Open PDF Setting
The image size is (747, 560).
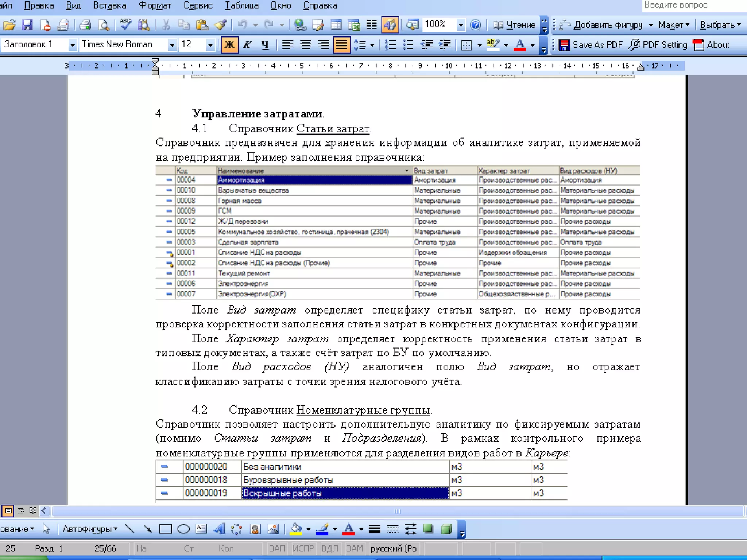(x=658, y=45)
